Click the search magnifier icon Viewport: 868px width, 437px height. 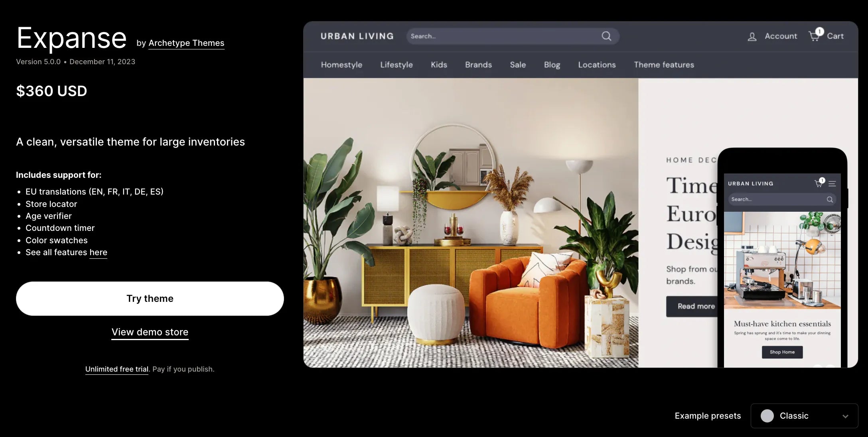pyautogui.click(x=607, y=35)
